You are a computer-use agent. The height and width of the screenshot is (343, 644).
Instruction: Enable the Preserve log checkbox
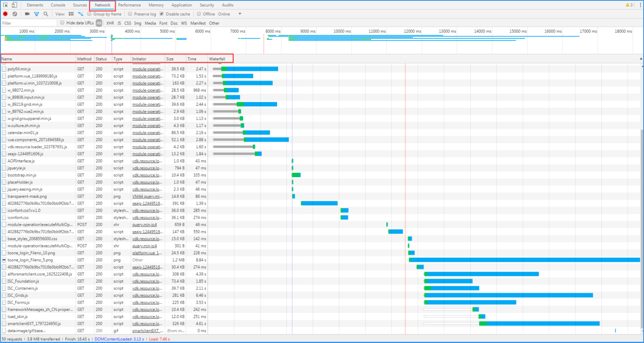(x=130, y=14)
